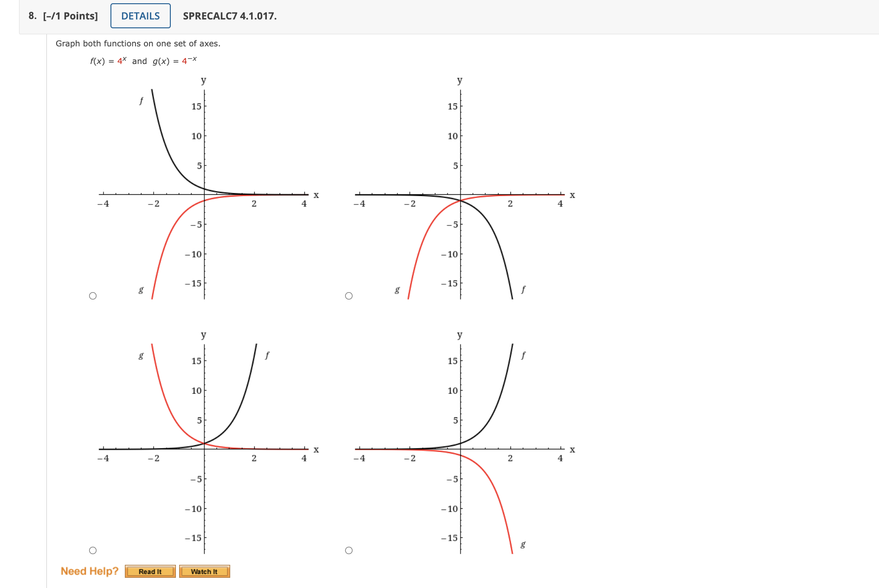Click the DETAILS button

coord(140,15)
